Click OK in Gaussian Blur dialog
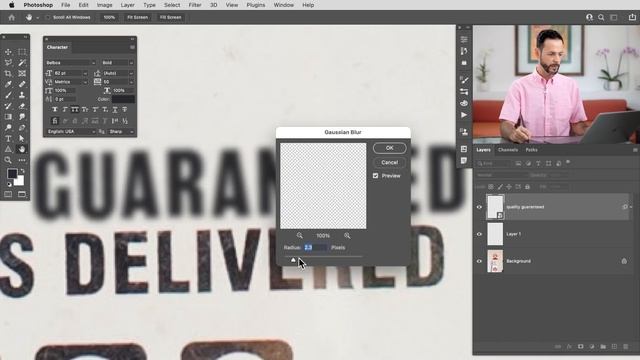The height and width of the screenshot is (360, 640). [389, 148]
